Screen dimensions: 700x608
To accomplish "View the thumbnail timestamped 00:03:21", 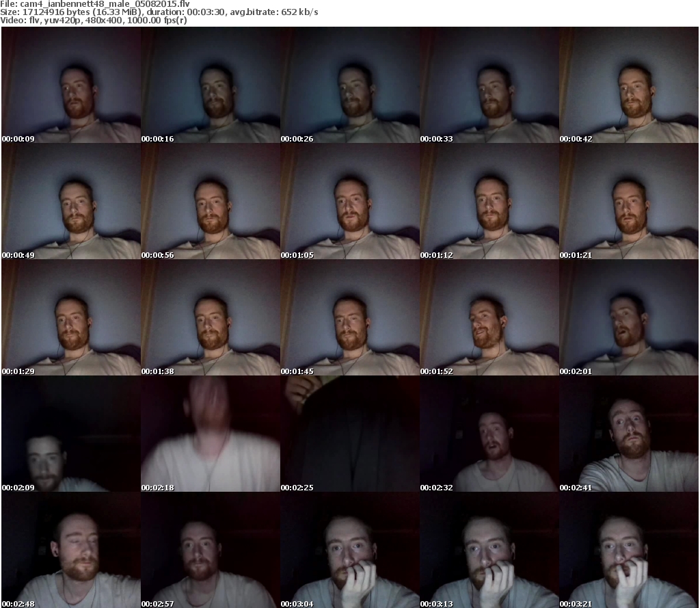I will tap(629, 550).
